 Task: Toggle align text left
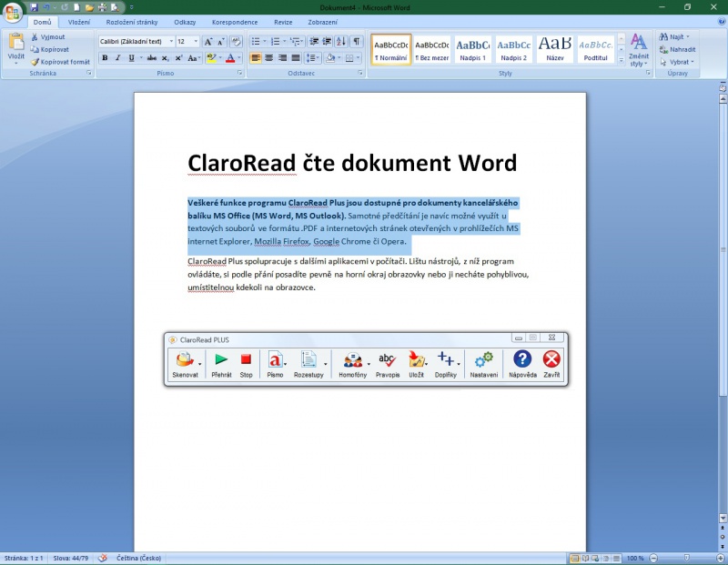[256, 58]
